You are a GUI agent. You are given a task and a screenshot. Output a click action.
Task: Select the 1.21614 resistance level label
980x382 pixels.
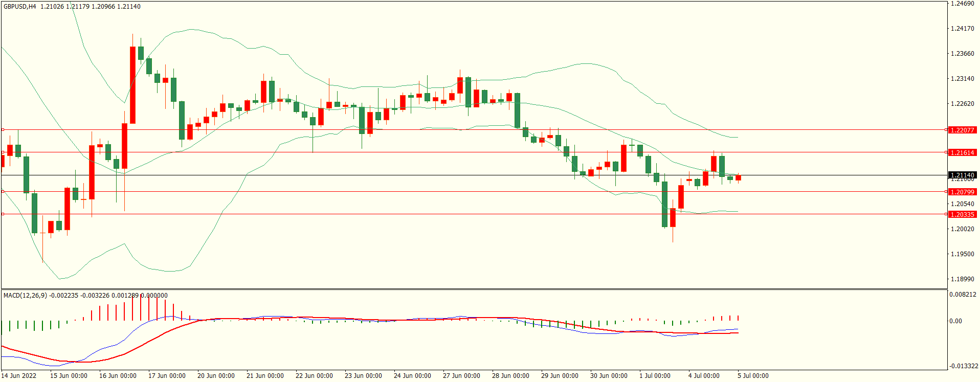962,153
